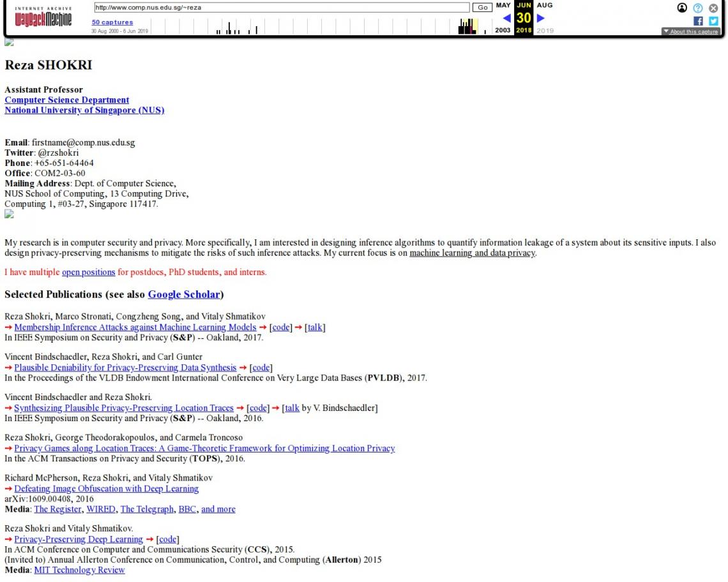
Task: Click the Reza SHOKRI page heading
Action: (x=49, y=65)
